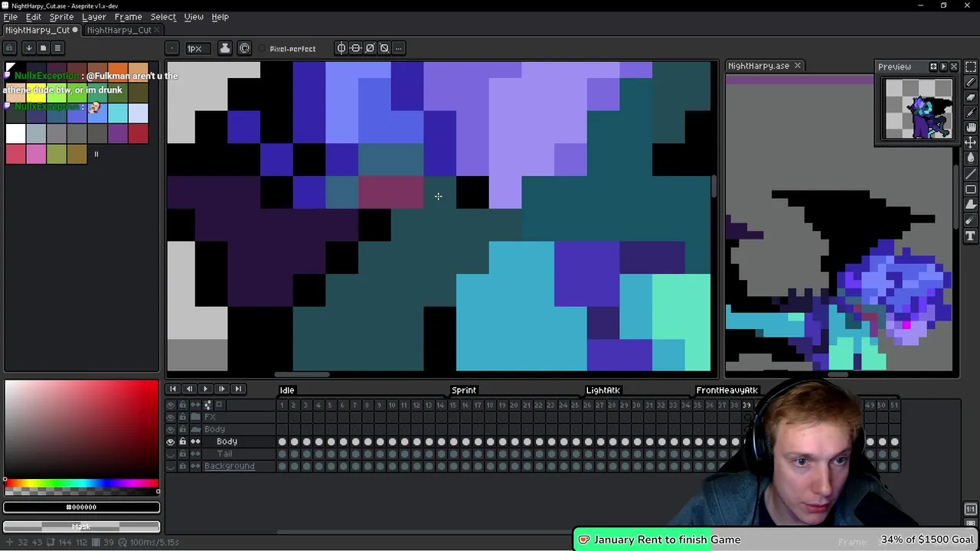Select the Line tool

[971, 174]
